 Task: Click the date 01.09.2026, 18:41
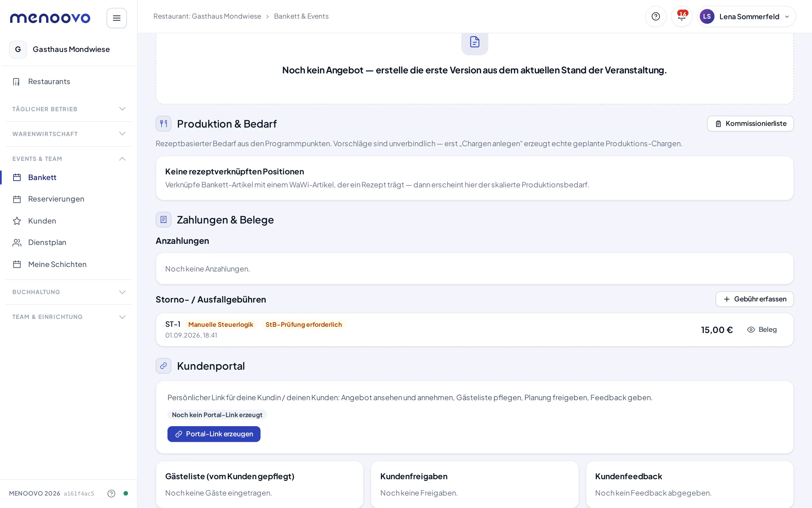click(x=191, y=335)
